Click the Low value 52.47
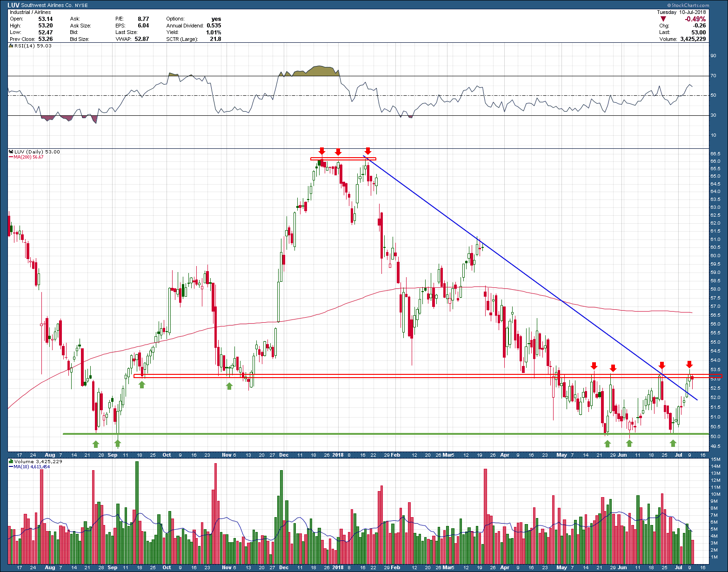Screen dimensions: 728x572 pyautogui.click(x=45, y=32)
